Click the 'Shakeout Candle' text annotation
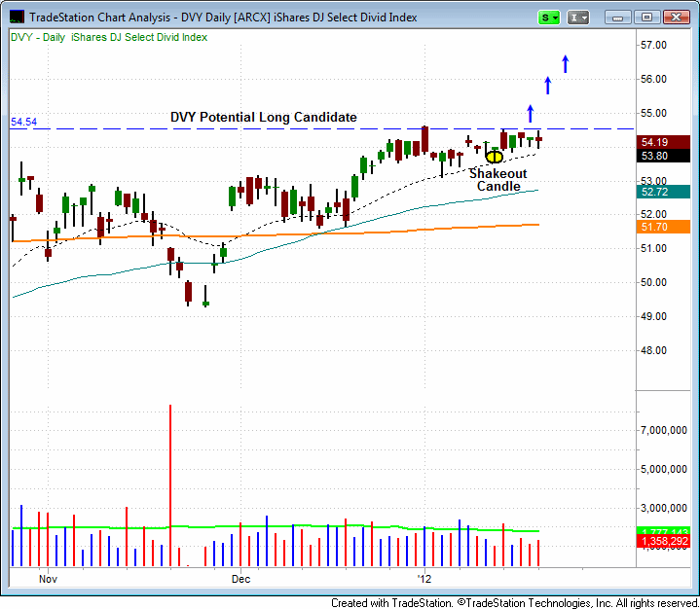 (x=498, y=180)
